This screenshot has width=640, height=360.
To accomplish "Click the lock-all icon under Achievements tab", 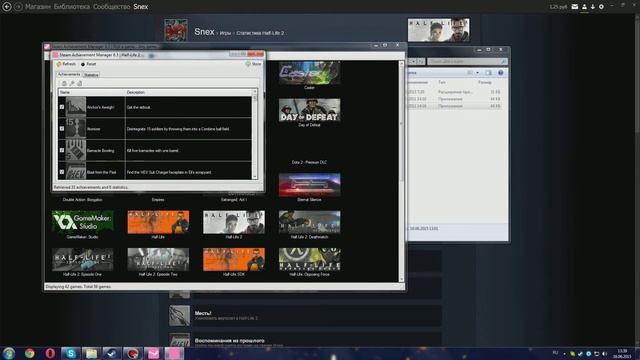I will click(x=64, y=83).
